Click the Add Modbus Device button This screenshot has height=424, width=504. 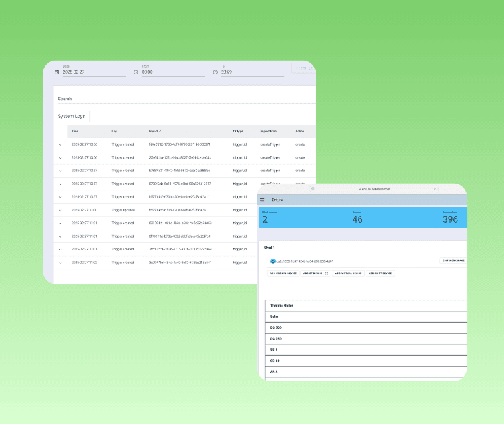point(282,273)
